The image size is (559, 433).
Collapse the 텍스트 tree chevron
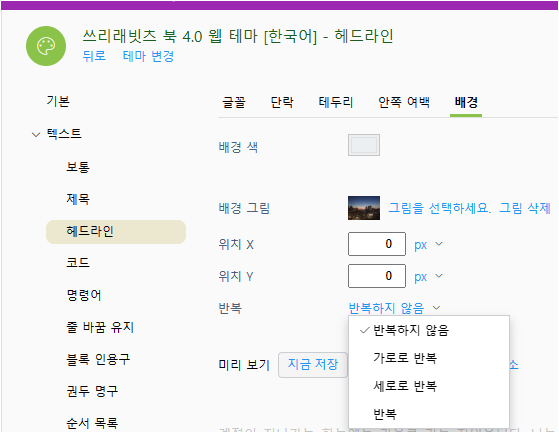(36, 135)
